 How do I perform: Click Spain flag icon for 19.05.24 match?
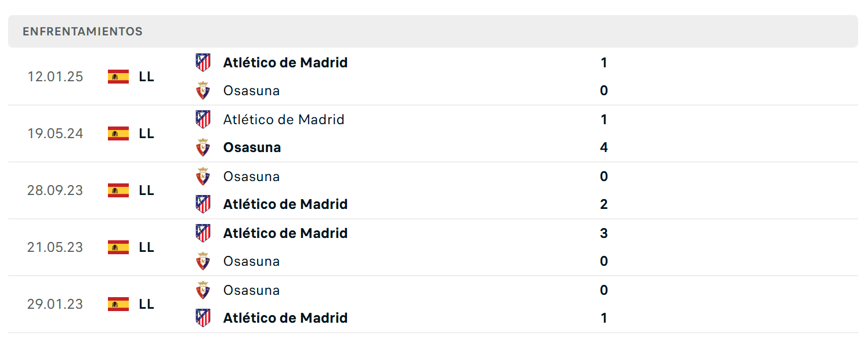pyautogui.click(x=118, y=133)
